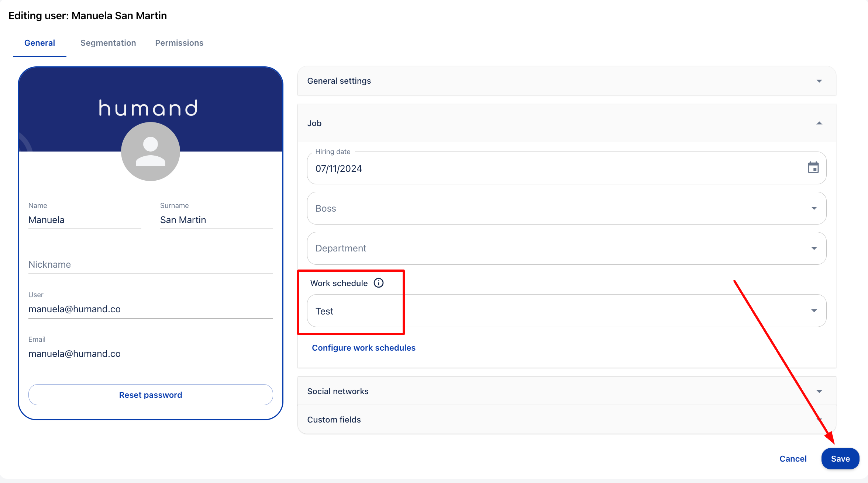Click the Cancel button

(793, 459)
